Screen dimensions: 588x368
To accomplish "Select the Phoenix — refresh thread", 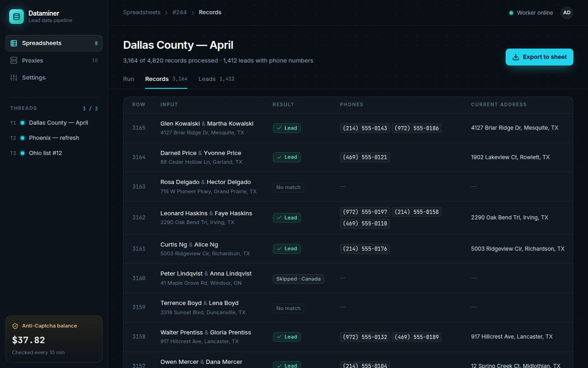I will coord(54,138).
